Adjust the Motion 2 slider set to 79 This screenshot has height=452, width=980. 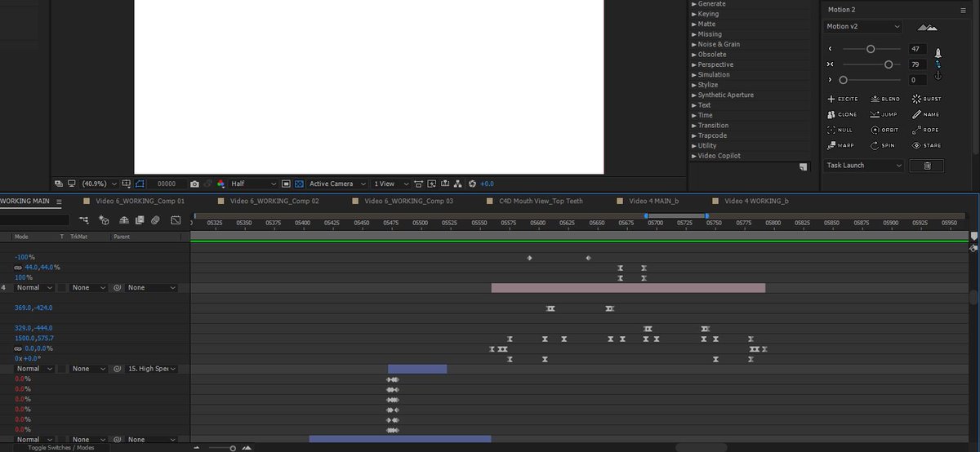click(x=888, y=64)
